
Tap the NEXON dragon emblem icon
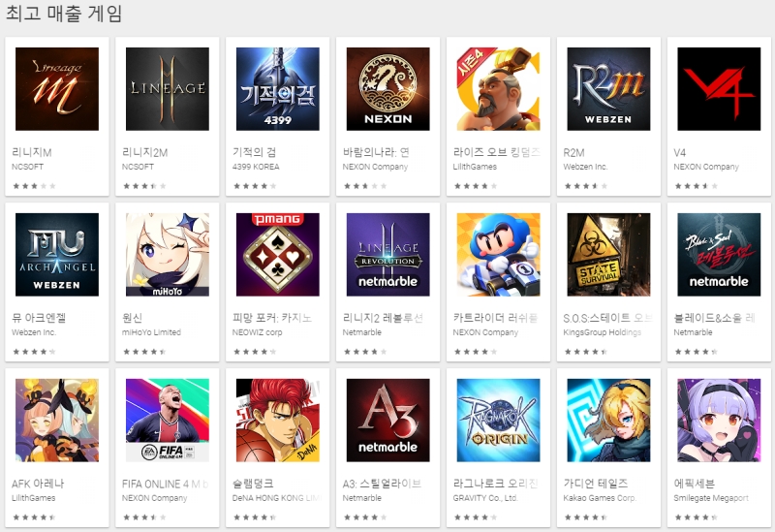(388, 89)
